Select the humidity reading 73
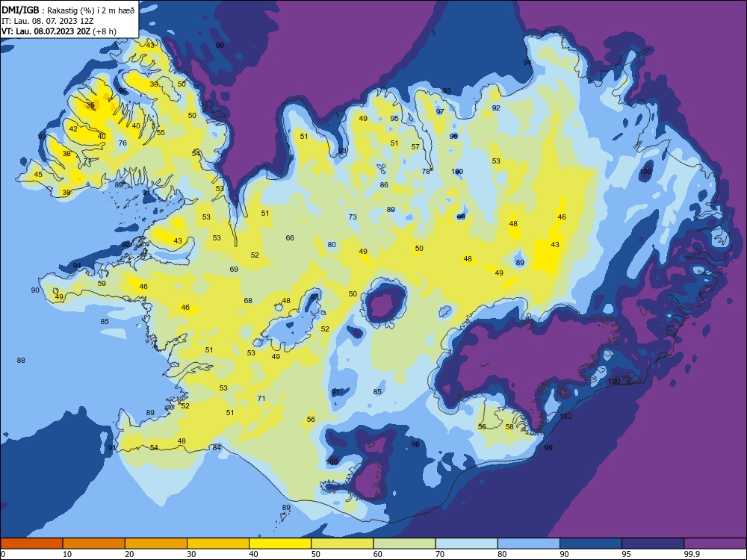The image size is (747, 560). pos(353,217)
